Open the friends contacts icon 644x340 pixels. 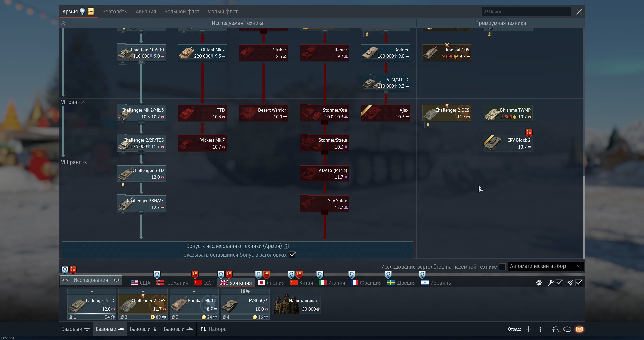[x=555, y=329]
